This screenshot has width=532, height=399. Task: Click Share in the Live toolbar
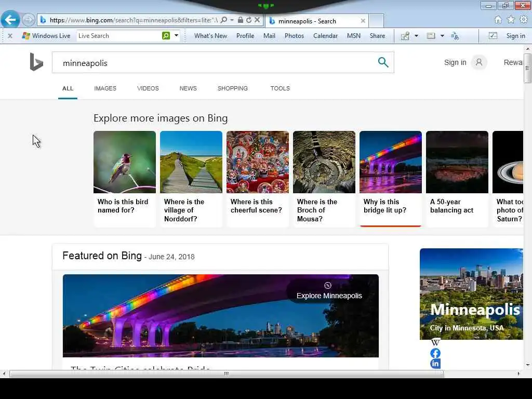[x=377, y=36]
